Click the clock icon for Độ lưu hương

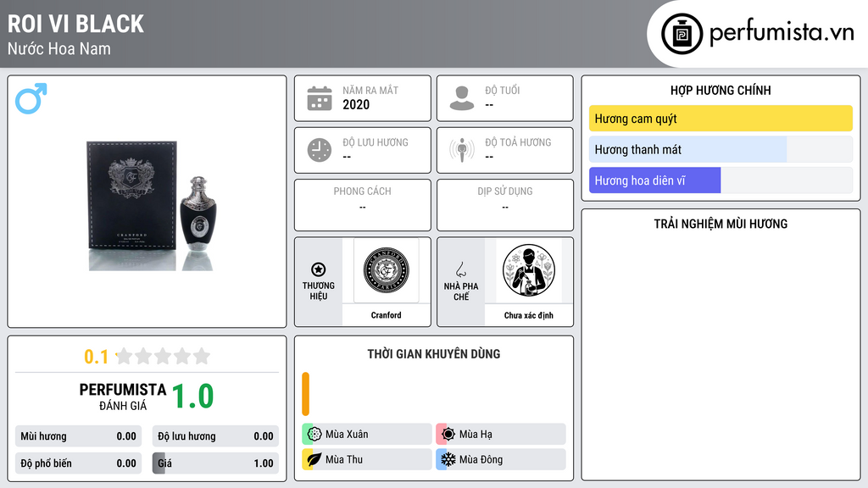click(320, 150)
